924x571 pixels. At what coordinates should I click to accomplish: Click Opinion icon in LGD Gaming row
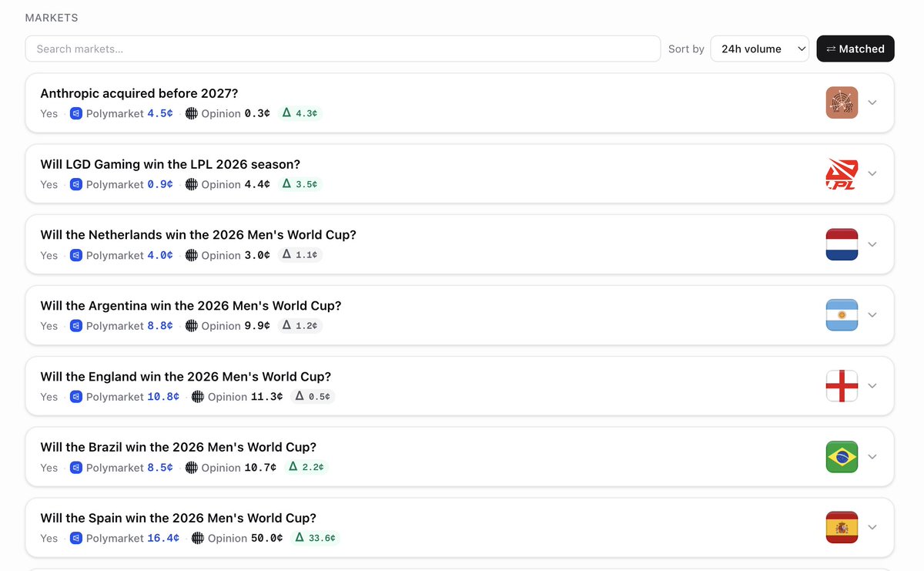192,184
